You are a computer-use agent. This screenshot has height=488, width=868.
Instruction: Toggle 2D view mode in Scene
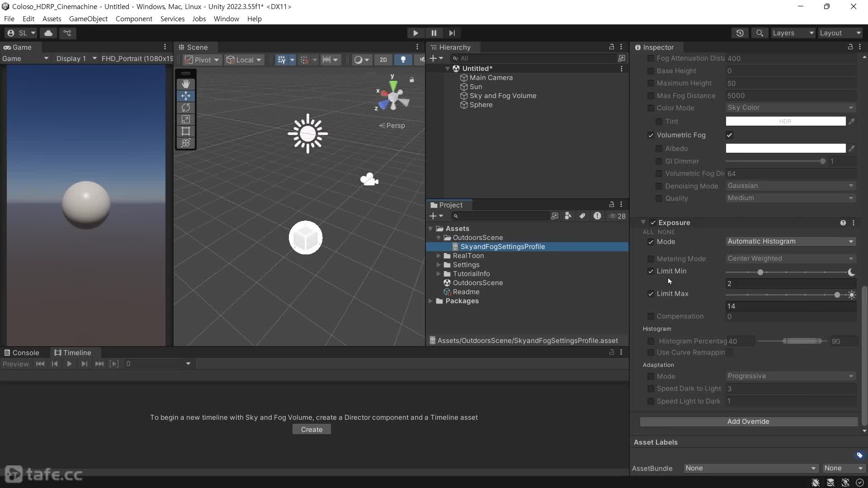(x=383, y=60)
